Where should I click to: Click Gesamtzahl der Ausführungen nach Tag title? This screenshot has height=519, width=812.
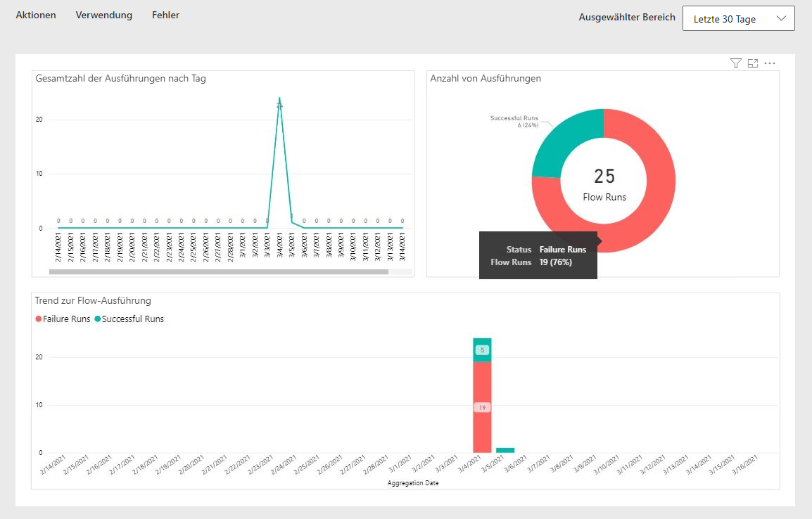pyautogui.click(x=120, y=78)
